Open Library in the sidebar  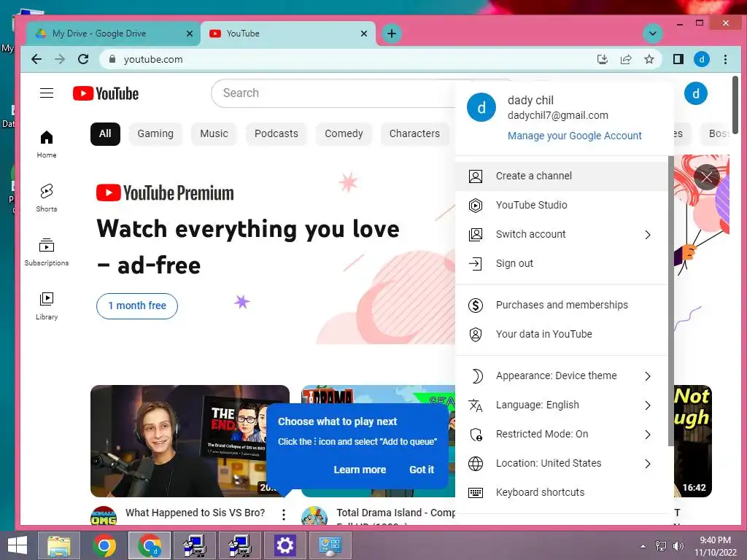coord(47,306)
